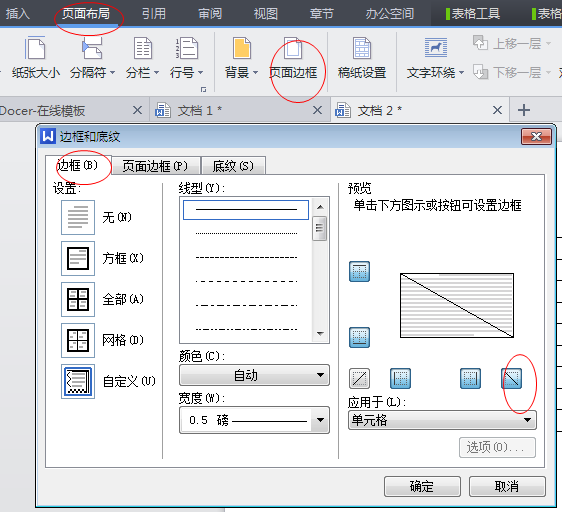Select the 全部 all borders setting

pyautogui.click(x=78, y=299)
